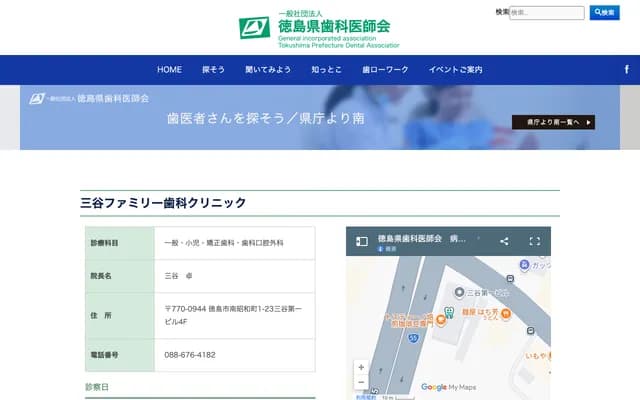Click the orange restaurant marker for 麺屋はち乃
Image resolution: width=640 pixels, height=400 pixels.
tap(506, 314)
